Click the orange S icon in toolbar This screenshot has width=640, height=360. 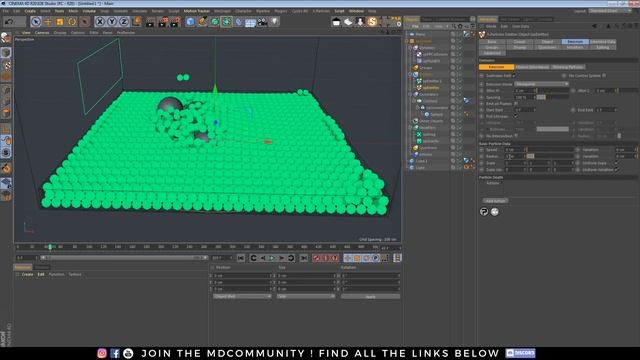click(372, 22)
